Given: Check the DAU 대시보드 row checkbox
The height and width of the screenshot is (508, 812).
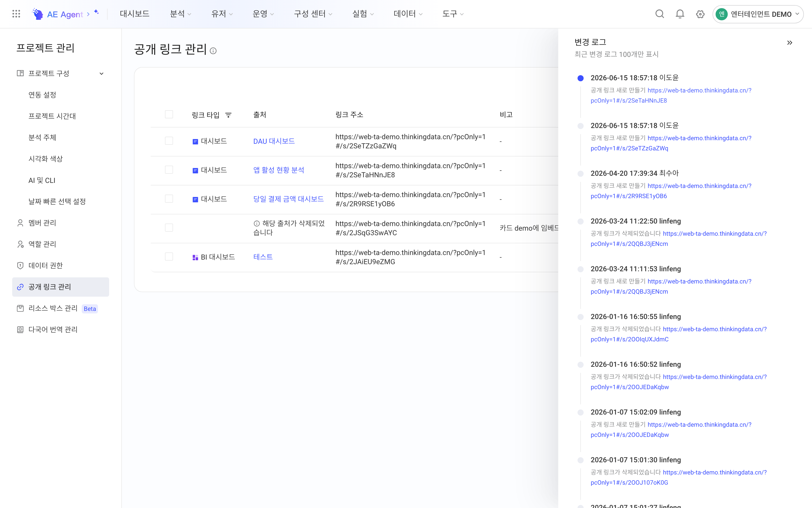Looking at the screenshot, I should [x=169, y=141].
